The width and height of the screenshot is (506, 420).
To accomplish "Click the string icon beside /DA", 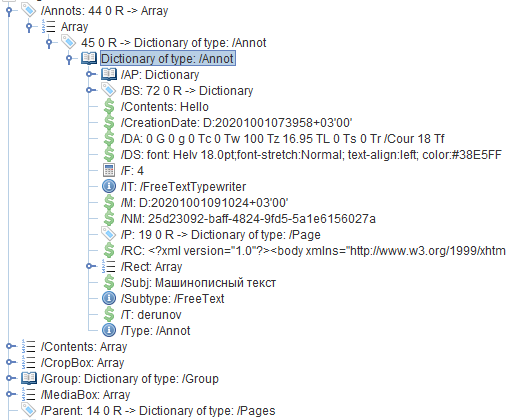I will tap(109, 139).
